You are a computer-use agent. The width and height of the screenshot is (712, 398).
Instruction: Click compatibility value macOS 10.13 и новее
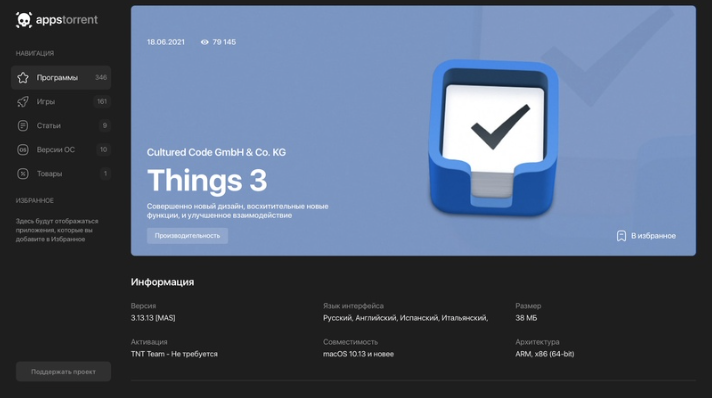pyautogui.click(x=358, y=354)
